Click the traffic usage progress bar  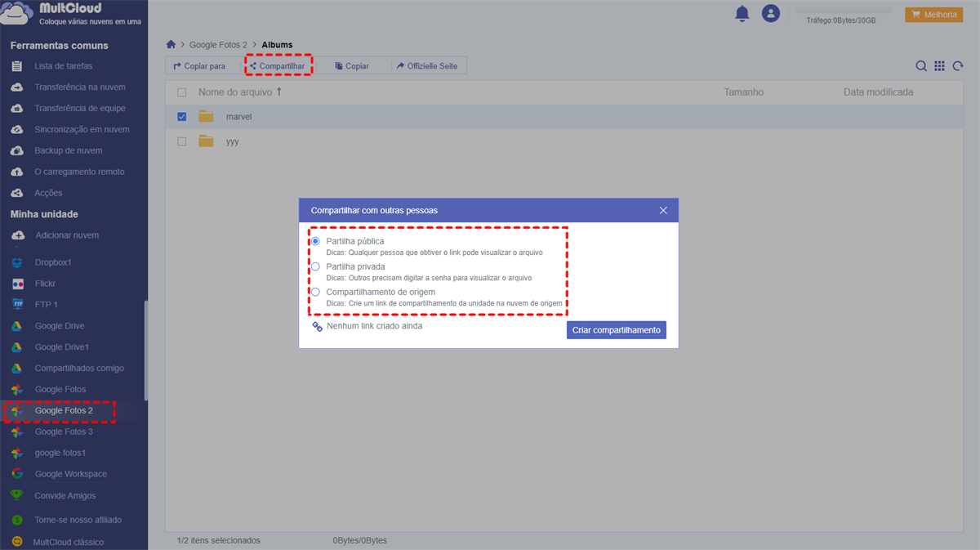[x=844, y=10]
